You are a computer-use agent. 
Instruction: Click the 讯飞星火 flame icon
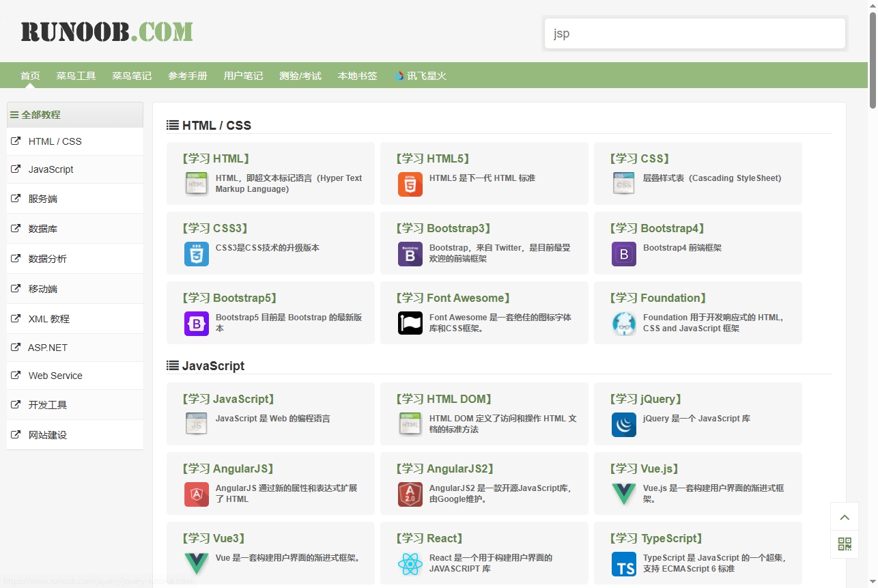[x=399, y=76]
